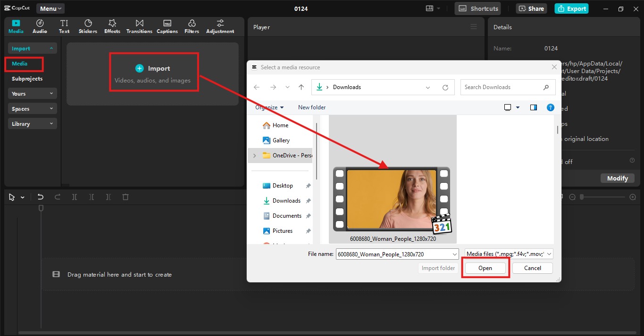The height and width of the screenshot is (336, 644).
Task: Open the Organize menu in dialog
Action: [269, 107]
